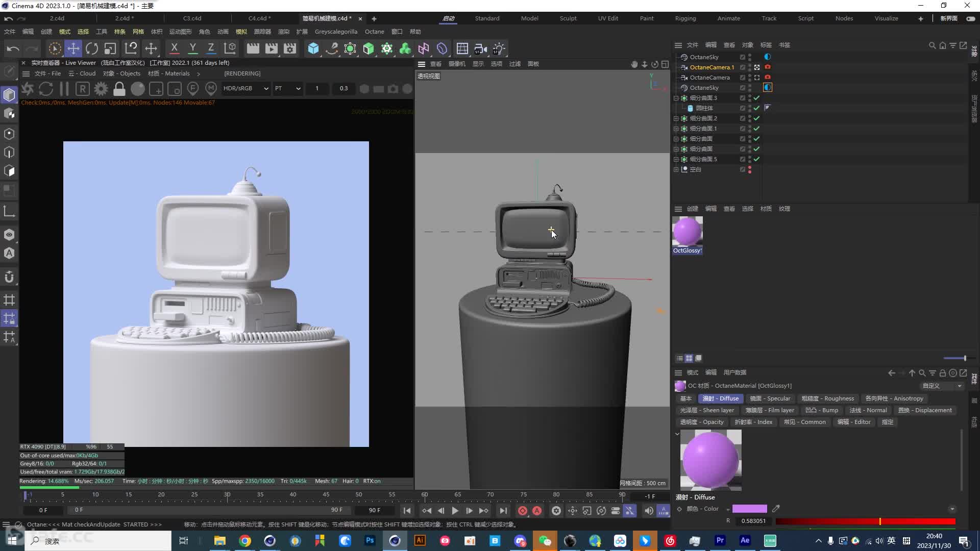Open 自定义 dropdown in attribute manager
This screenshot has width=980, height=551.
[941, 386]
